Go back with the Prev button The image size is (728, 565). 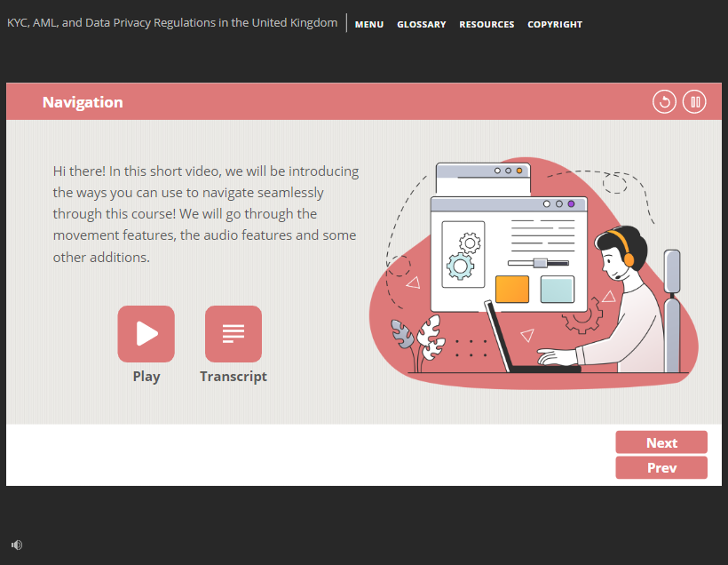coord(661,467)
